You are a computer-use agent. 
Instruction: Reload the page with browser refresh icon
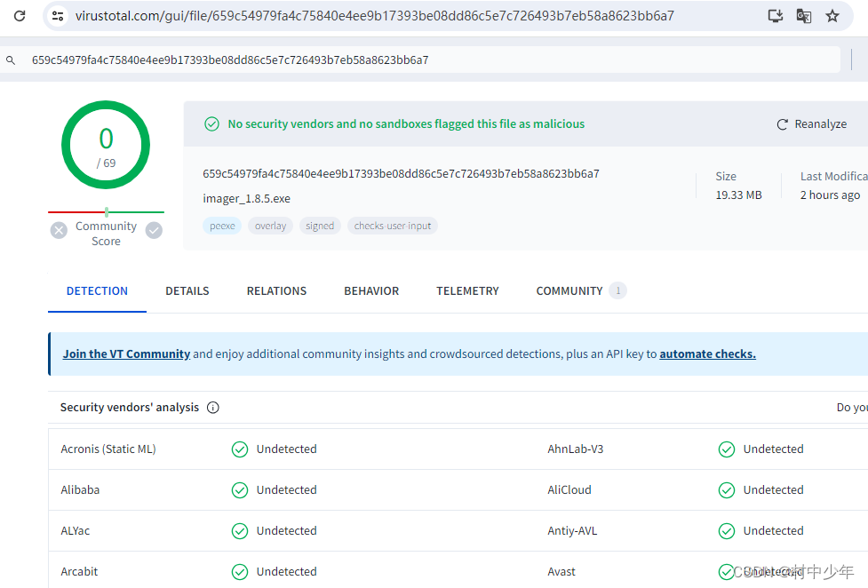(20, 15)
